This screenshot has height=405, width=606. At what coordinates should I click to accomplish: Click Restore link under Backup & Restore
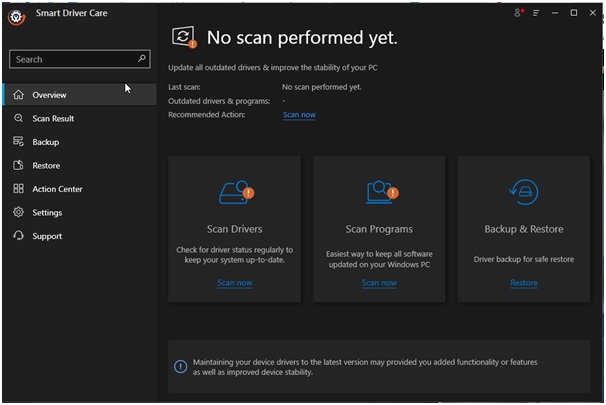click(x=523, y=283)
